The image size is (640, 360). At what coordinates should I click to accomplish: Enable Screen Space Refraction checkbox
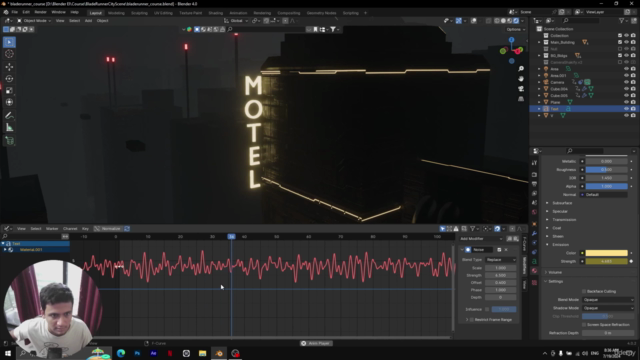click(x=584, y=324)
